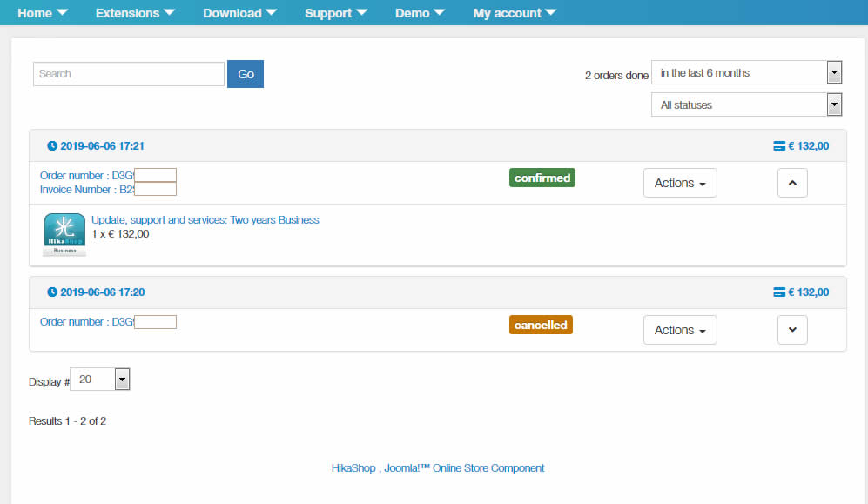Open the Actions dropdown for the cancelled order
Screen dimensions: 868x504
(680, 330)
